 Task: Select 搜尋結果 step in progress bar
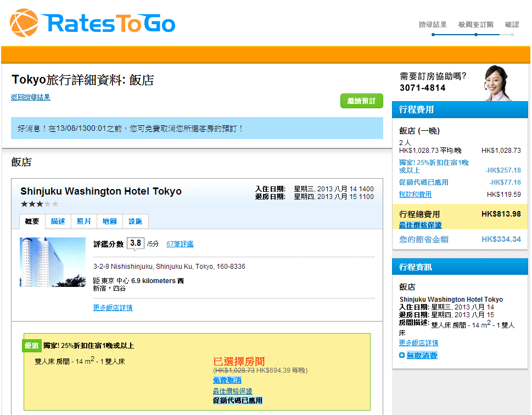(x=433, y=25)
